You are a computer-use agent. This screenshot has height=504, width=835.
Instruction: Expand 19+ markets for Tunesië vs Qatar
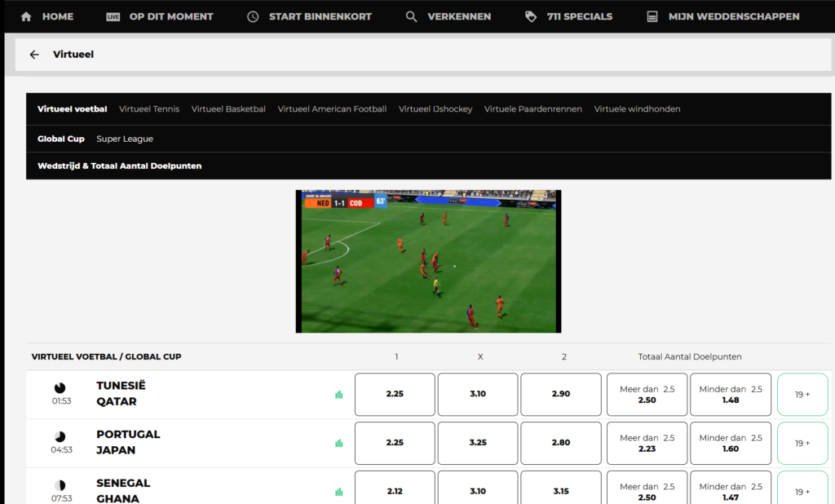[802, 394]
